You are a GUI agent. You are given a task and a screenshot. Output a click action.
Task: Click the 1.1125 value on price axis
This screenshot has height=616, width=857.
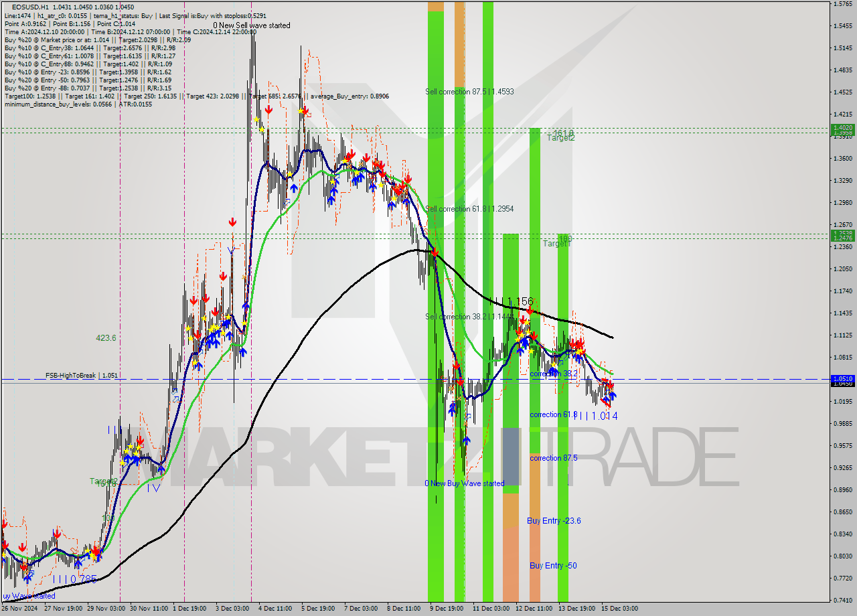pyautogui.click(x=842, y=335)
